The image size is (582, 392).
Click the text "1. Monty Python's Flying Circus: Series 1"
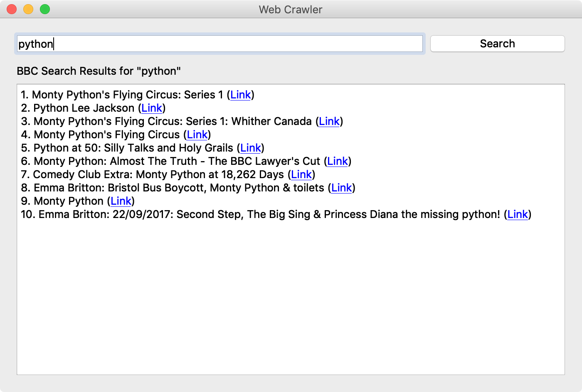pyautogui.click(x=122, y=95)
